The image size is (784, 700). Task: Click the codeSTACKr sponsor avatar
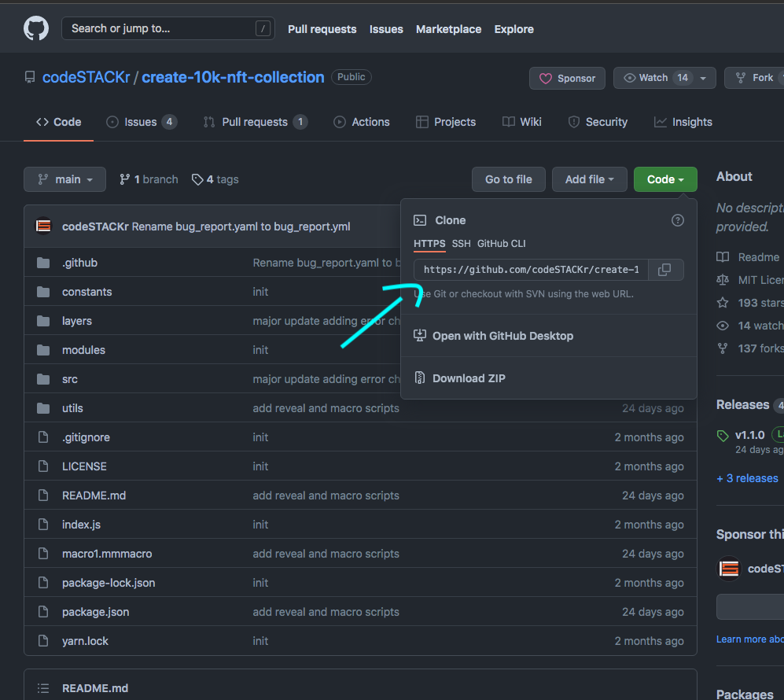point(729,569)
